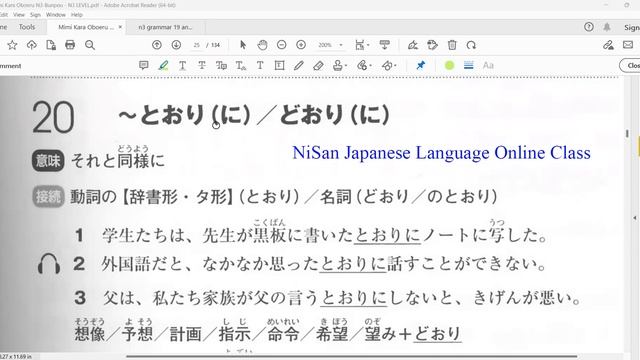Open the green color picker swatch

(x=449, y=65)
